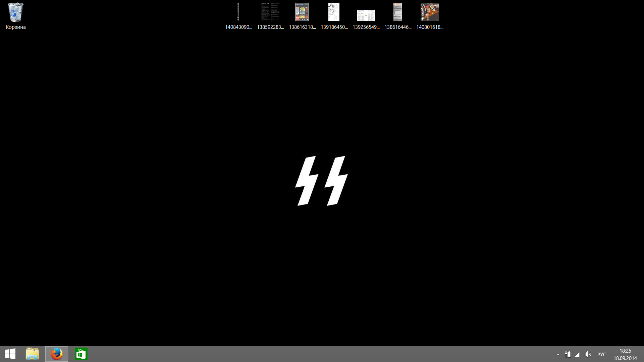Open the clock showing 18:25

coord(625,351)
